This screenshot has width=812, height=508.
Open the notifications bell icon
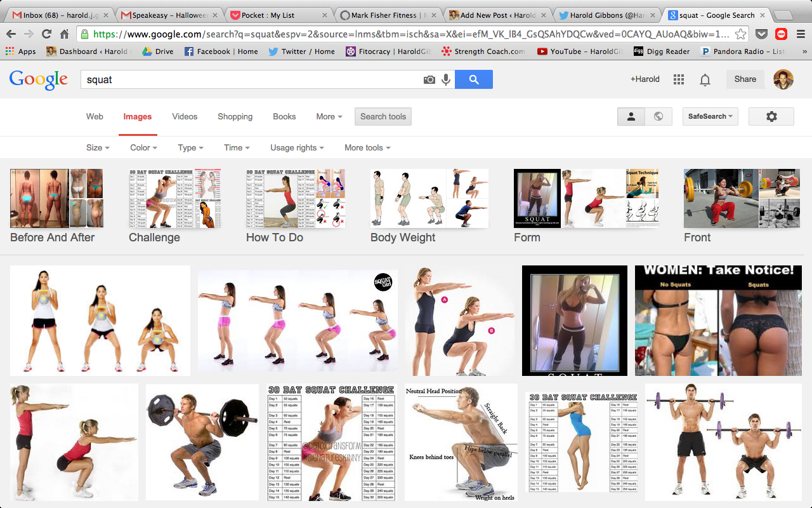[705, 79]
